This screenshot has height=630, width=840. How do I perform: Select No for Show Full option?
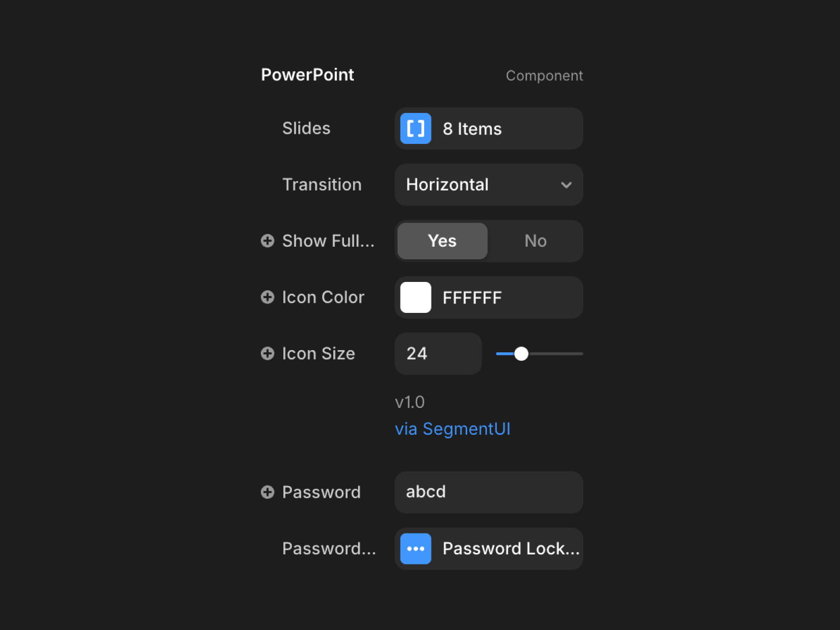pyautogui.click(x=535, y=241)
